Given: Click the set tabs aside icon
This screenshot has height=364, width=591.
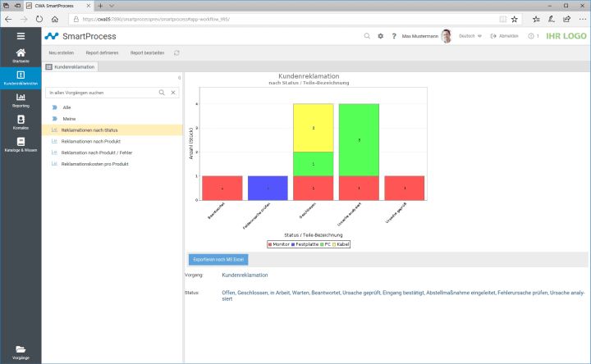Looking at the screenshot, I should (x=17, y=6).
